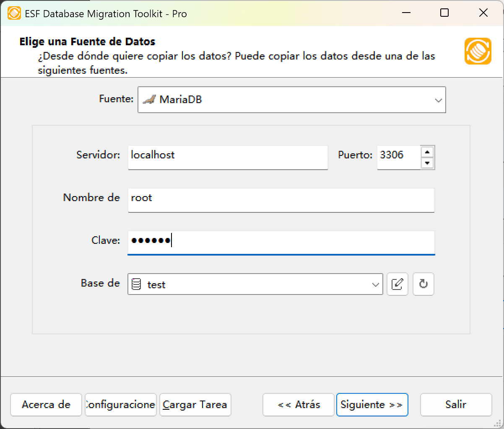Click Cargar Tarea to load a task
The height and width of the screenshot is (429, 504).
pos(195,405)
